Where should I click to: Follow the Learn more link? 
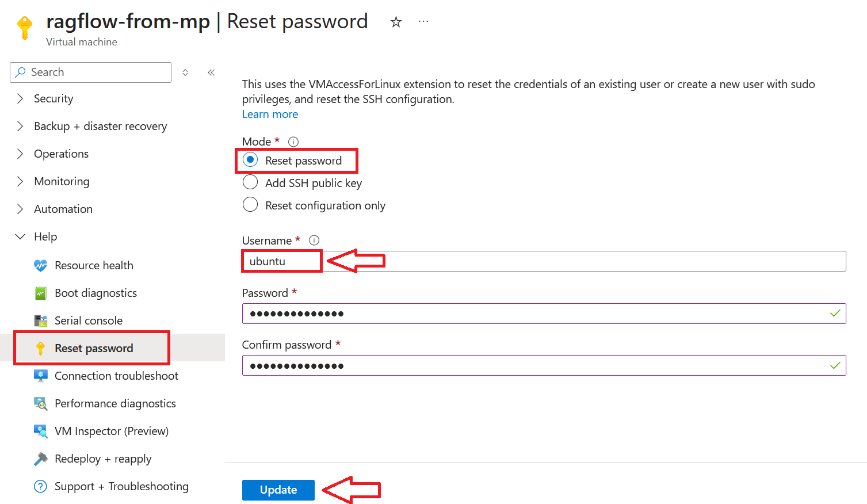pyautogui.click(x=270, y=114)
